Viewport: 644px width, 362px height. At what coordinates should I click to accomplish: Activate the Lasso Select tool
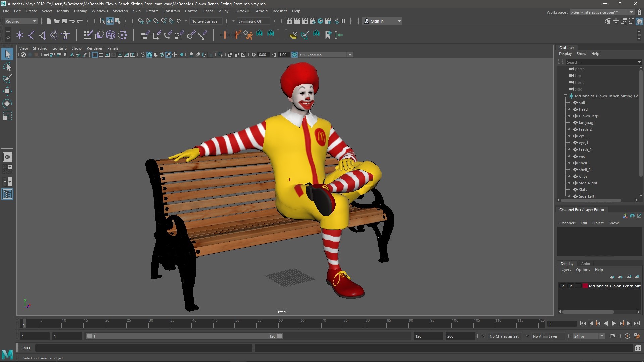(7, 66)
